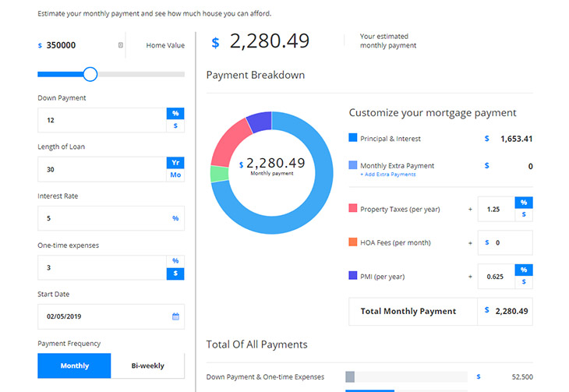Switch Down Payment to percent mode
Viewport: 569px width, 392px height.
tap(175, 114)
